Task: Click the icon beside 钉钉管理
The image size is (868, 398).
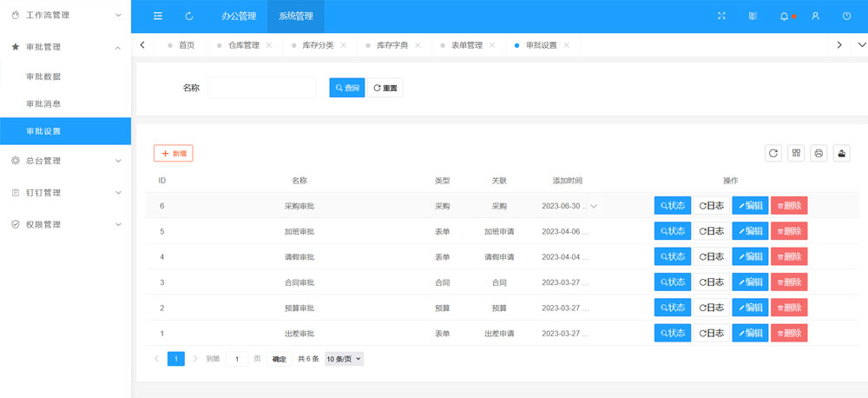Action: 16,192
